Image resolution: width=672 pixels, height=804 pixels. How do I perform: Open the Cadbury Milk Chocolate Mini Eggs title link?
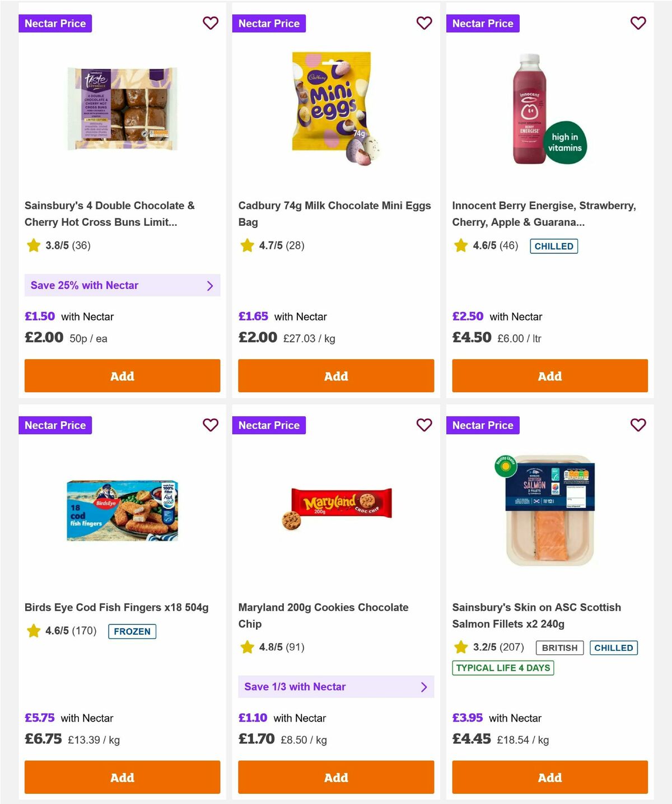pyautogui.click(x=334, y=213)
